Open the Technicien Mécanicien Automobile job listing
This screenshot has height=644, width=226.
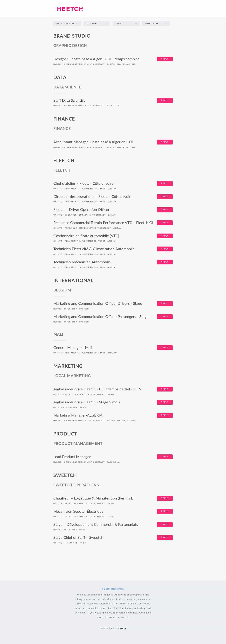(82, 262)
